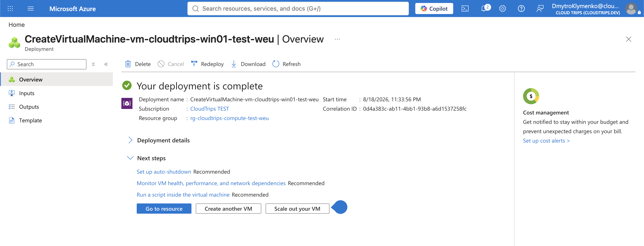This screenshot has height=246, width=644.
Task: Click the Go to resource button
Action: click(164, 209)
